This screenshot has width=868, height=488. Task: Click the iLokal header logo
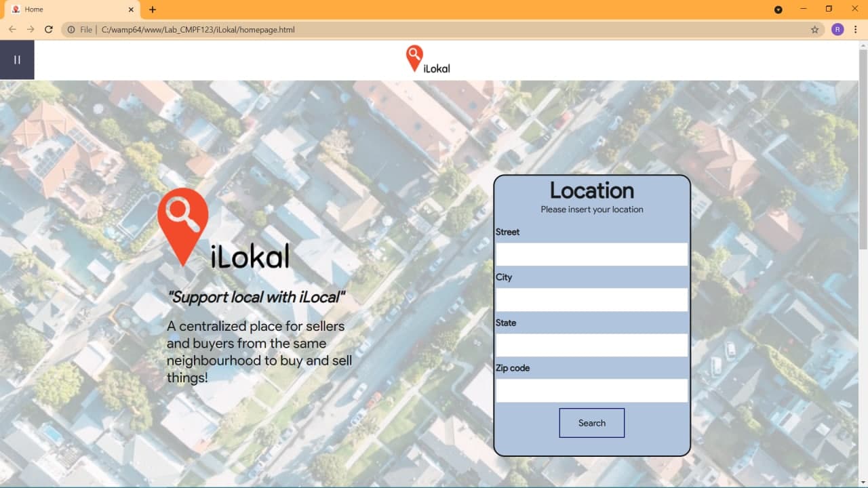(x=428, y=60)
